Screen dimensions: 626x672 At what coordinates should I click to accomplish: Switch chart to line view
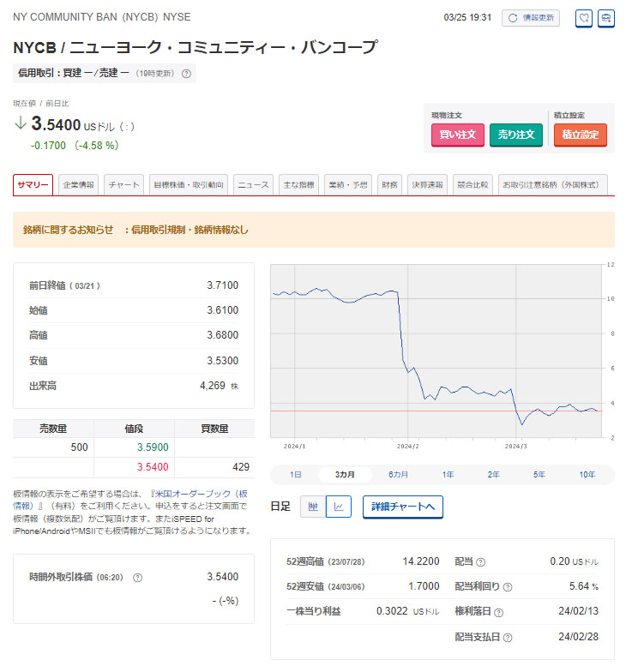[339, 507]
